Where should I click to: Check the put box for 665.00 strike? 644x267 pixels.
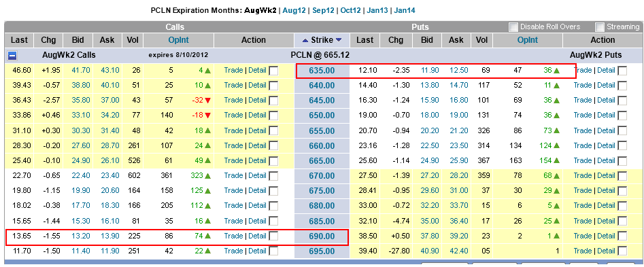coord(622,161)
